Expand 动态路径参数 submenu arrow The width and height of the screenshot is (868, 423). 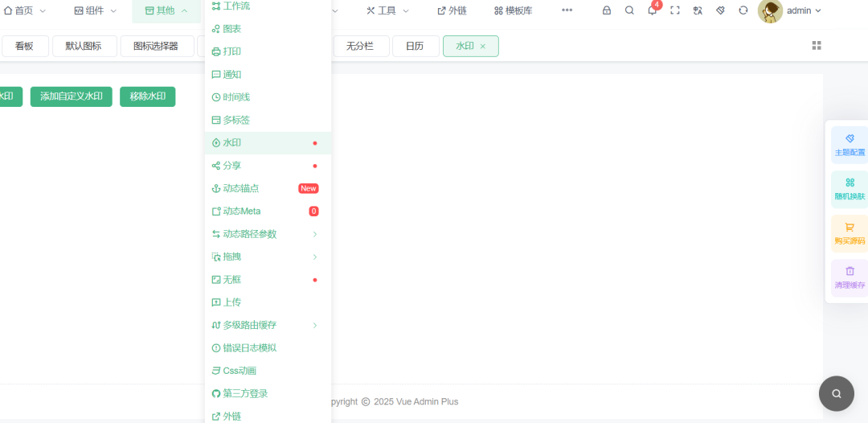point(315,234)
